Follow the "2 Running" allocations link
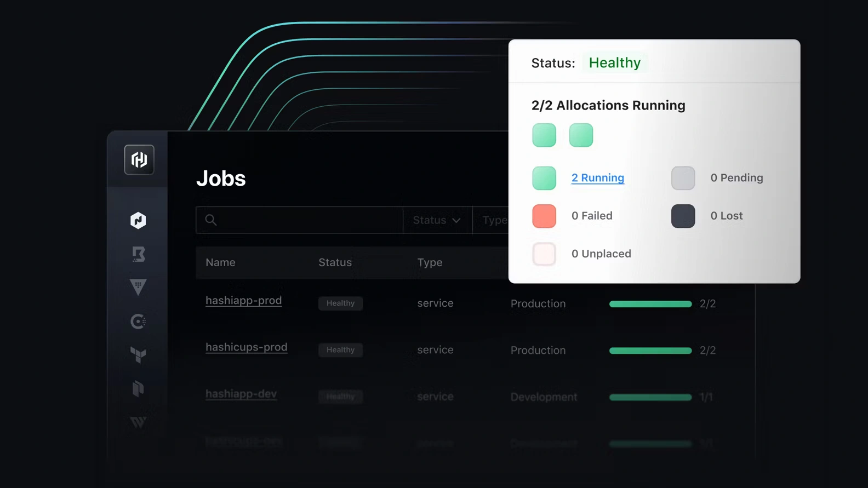868x488 pixels. [597, 178]
